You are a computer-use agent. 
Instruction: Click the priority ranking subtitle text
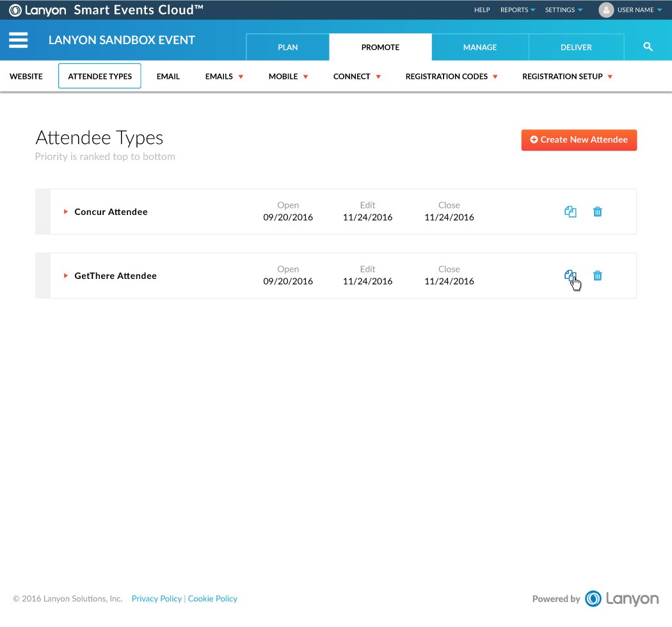[105, 156]
